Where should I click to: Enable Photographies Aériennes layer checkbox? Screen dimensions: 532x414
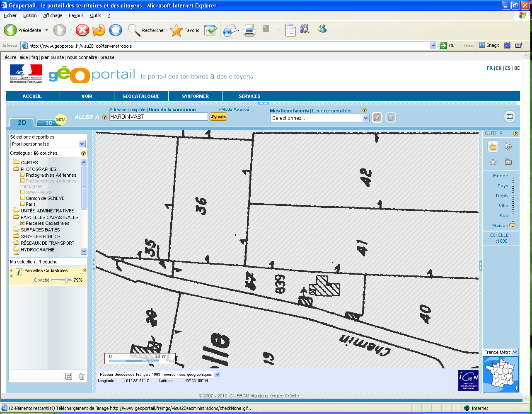22,175
